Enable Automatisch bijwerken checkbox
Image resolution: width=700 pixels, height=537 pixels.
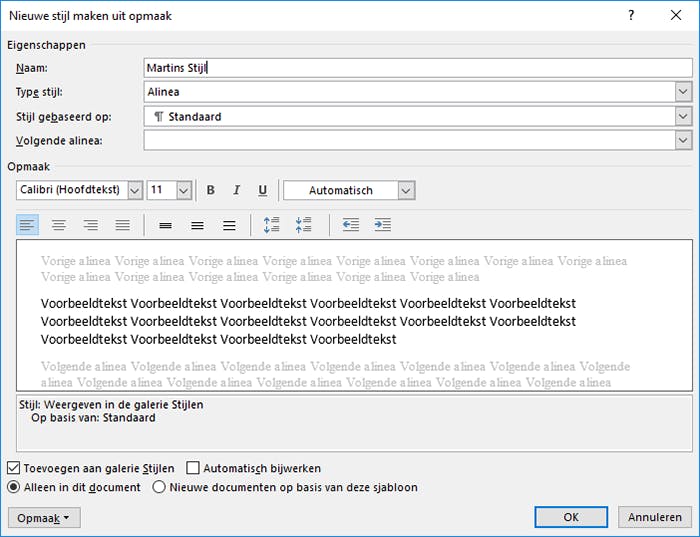[x=194, y=468]
